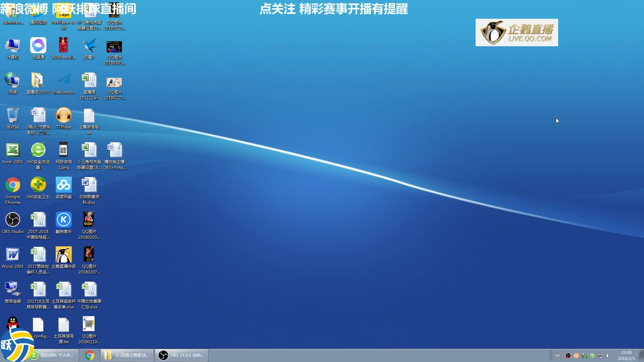Screen dimensions: 644x362
Task: Select the 企鹅直播伴侣 penguin icon
Action: [x=63, y=255]
